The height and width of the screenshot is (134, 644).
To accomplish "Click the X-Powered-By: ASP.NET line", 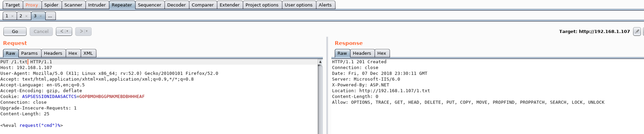I will pos(360,85).
